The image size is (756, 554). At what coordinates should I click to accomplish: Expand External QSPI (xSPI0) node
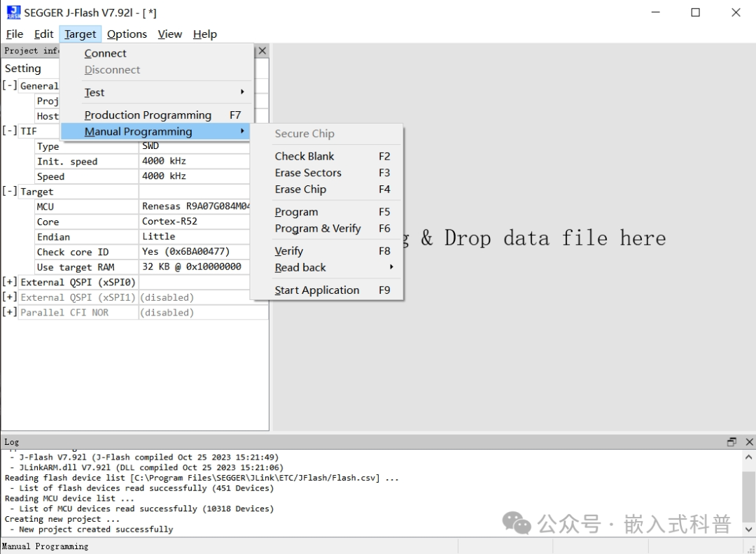click(10, 281)
